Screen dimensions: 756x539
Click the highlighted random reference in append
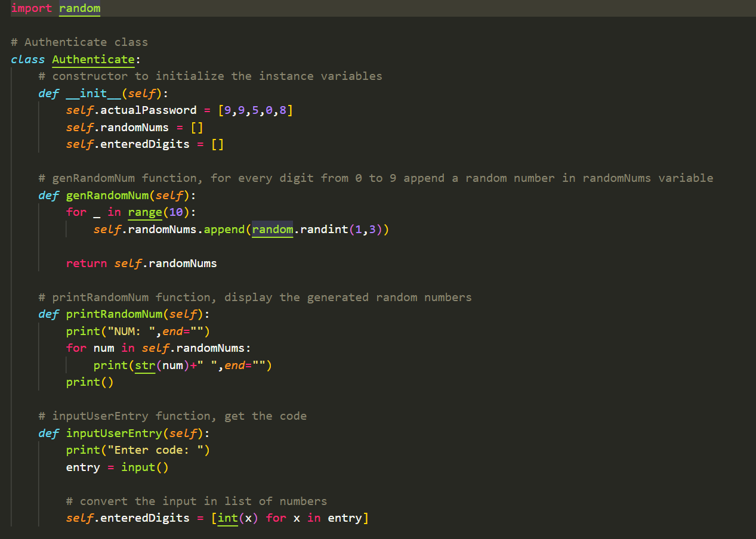(272, 229)
